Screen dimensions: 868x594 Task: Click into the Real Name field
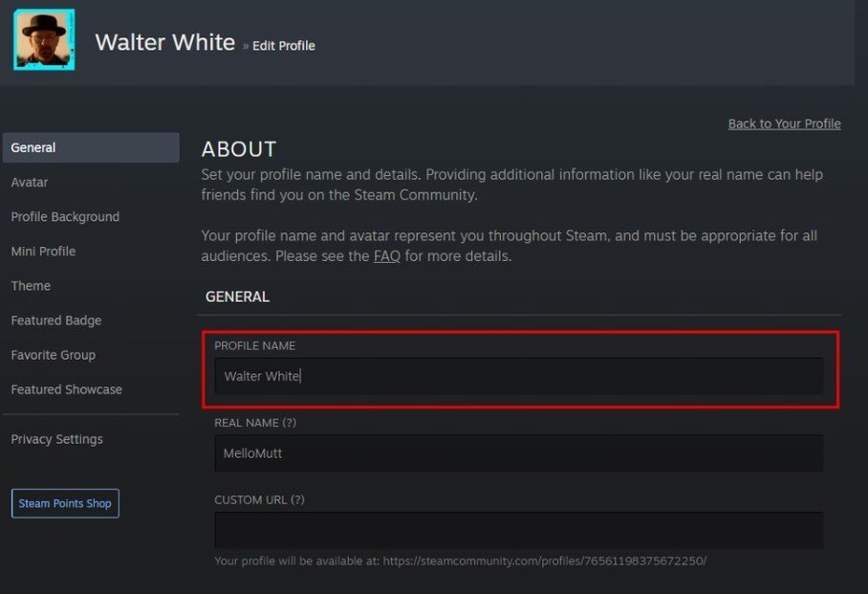point(519,453)
